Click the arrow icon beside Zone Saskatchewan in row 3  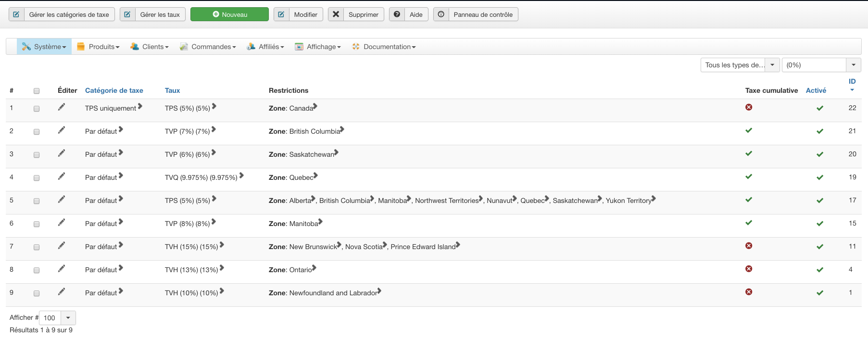336,152
